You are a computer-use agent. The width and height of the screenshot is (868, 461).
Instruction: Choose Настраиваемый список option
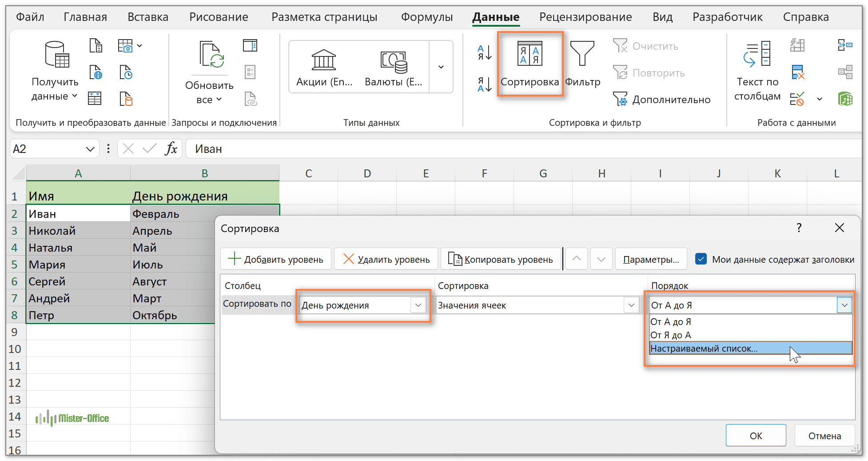(x=750, y=349)
